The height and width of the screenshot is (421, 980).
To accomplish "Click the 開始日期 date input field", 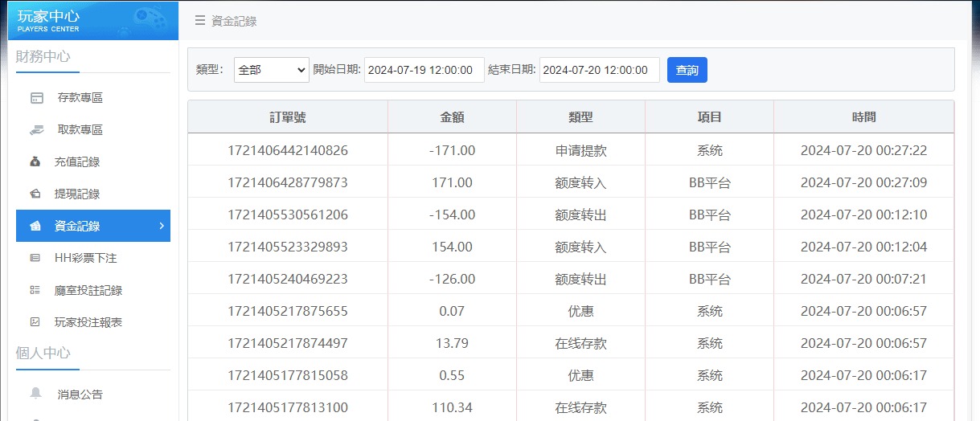I will tap(424, 70).
